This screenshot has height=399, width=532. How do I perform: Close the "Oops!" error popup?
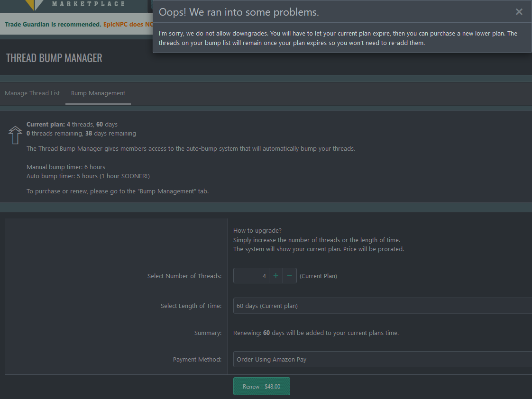point(519,12)
